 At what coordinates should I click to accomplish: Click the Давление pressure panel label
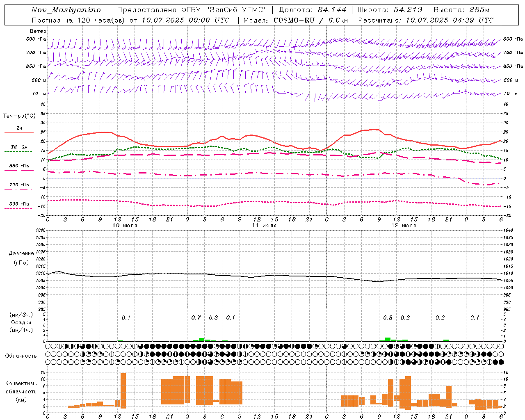pyautogui.click(x=21, y=253)
